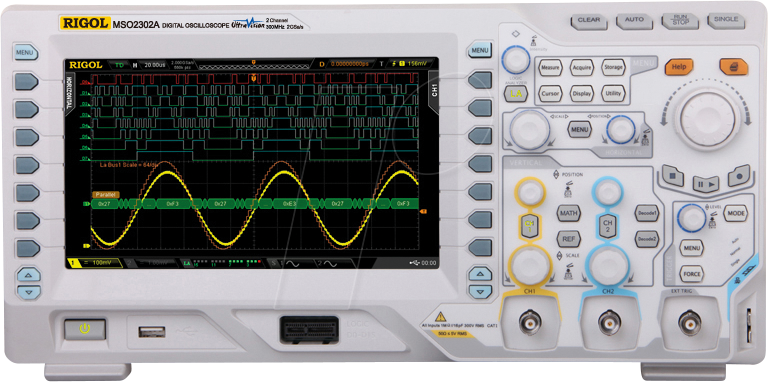Open the HORIZONTAL section MENU button
Image resolution: width=768 pixels, height=382 pixels.
[580, 129]
